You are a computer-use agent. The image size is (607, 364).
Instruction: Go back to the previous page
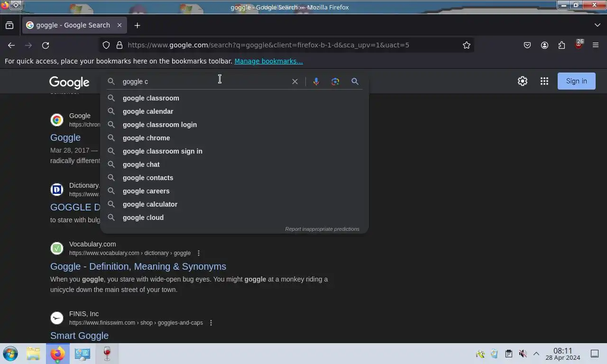coord(11,45)
